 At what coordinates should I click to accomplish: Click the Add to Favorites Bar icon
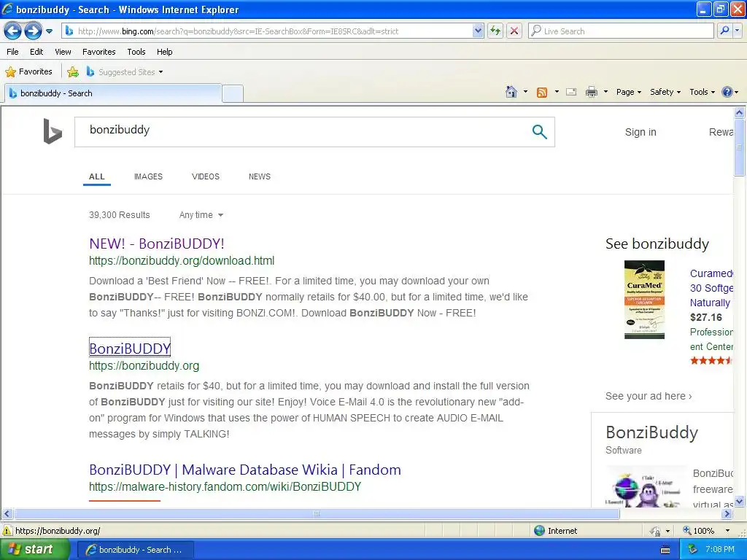pyautogui.click(x=73, y=72)
